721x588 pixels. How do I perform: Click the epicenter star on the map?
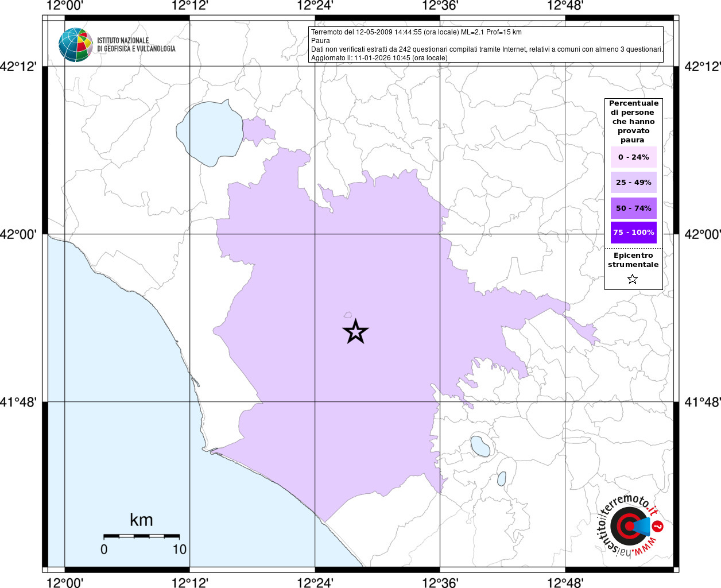[355, 331]
